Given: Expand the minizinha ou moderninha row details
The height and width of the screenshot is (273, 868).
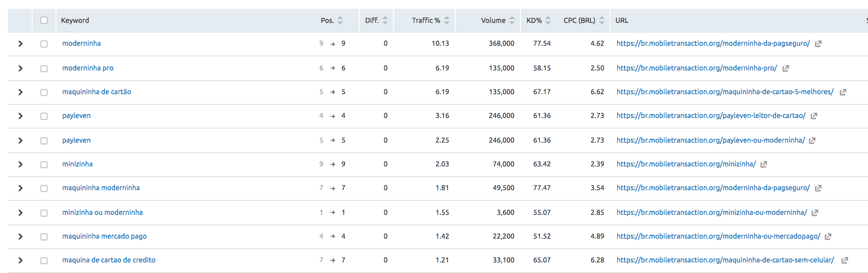Looking at the screenshot, I should pos(20,213).
